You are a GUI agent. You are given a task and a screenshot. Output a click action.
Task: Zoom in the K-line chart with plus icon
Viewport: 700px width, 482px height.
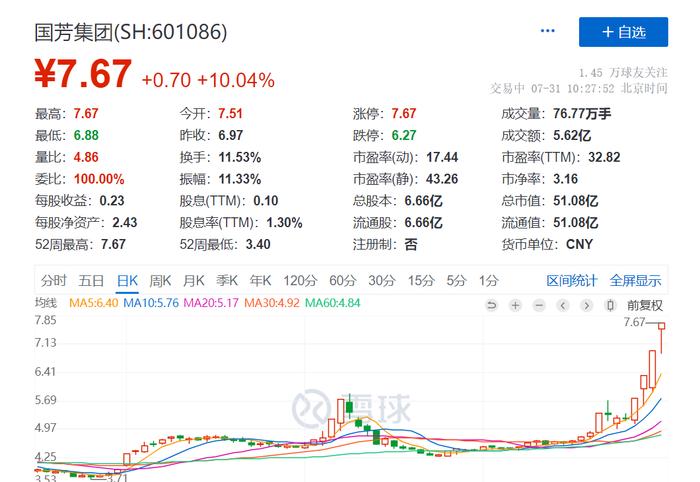515,305
